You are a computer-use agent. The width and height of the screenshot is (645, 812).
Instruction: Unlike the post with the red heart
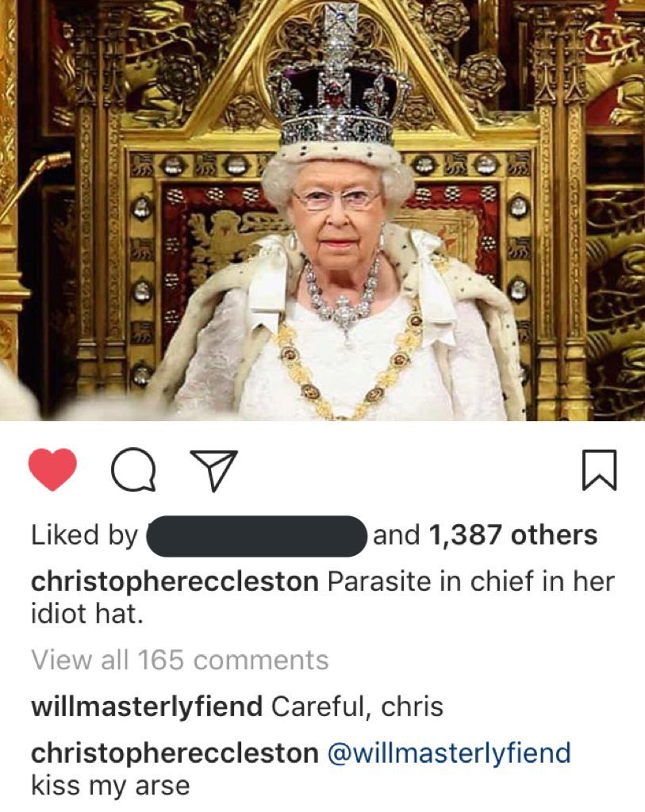click(52, 469)
